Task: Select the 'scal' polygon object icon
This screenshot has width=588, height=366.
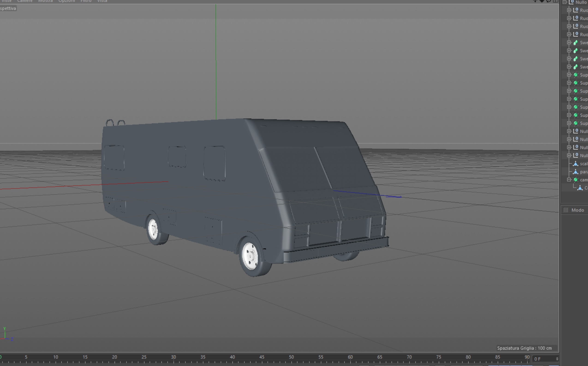Action: 576,164
